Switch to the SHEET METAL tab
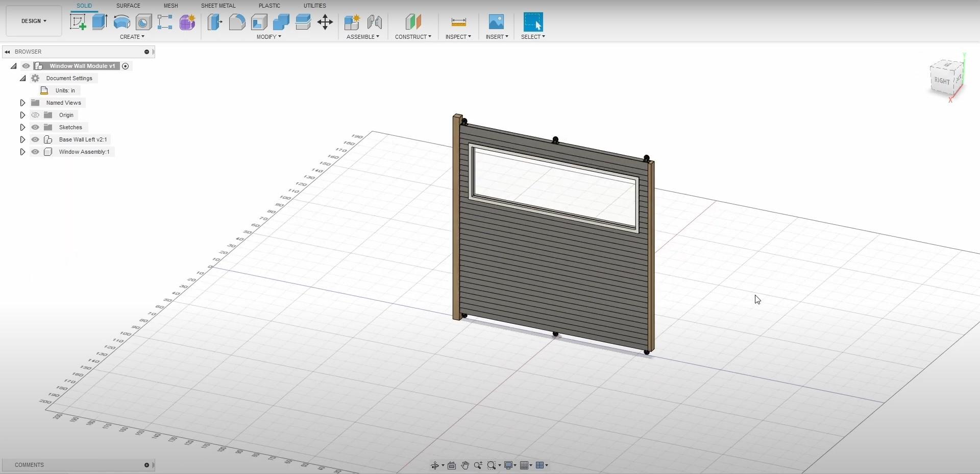Viewport: 980px width, 474px height. click(218, 6)
